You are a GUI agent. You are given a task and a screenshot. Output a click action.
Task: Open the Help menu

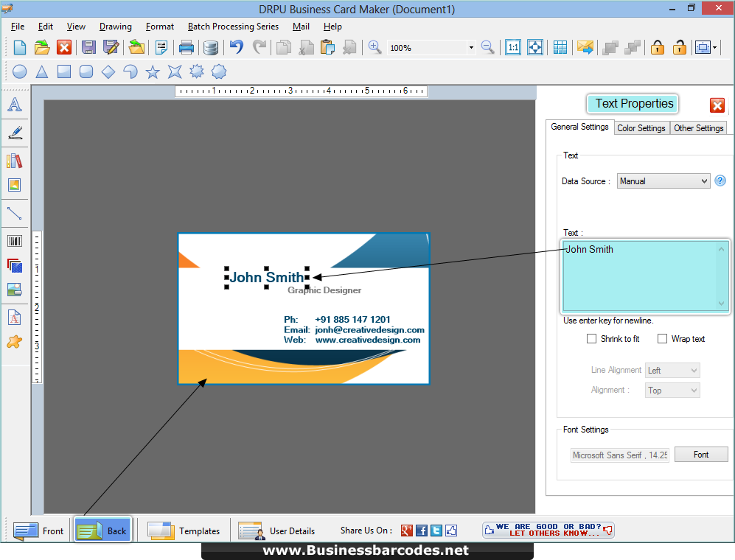point(332,27)
